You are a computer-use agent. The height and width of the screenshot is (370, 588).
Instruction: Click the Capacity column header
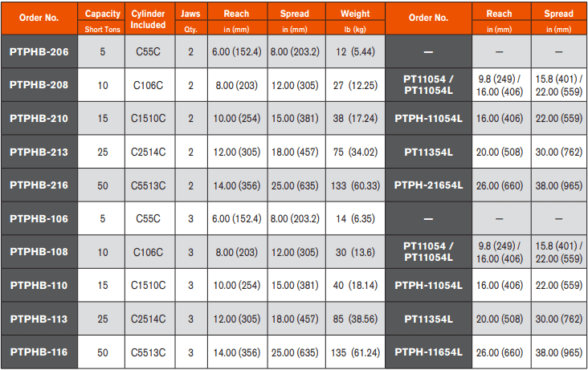pos(102,18)
